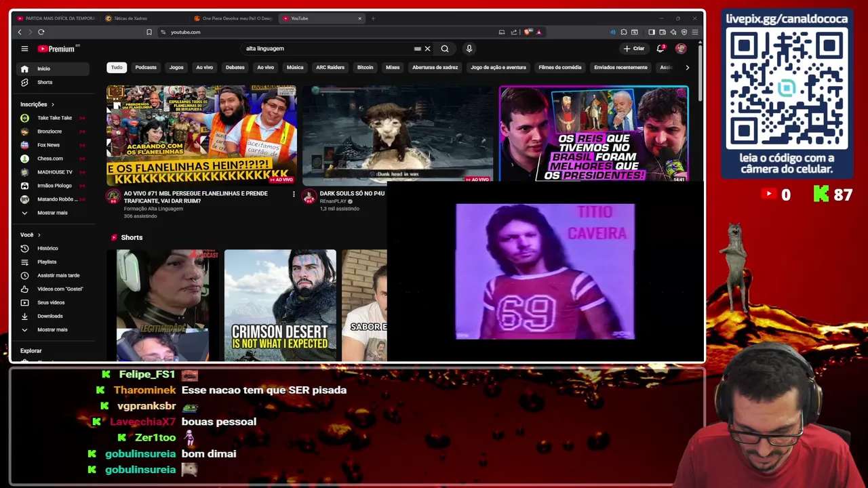Screen dimensions: 868x488
Task: Select Enviados recentemente chip
Action: [620, 67]
